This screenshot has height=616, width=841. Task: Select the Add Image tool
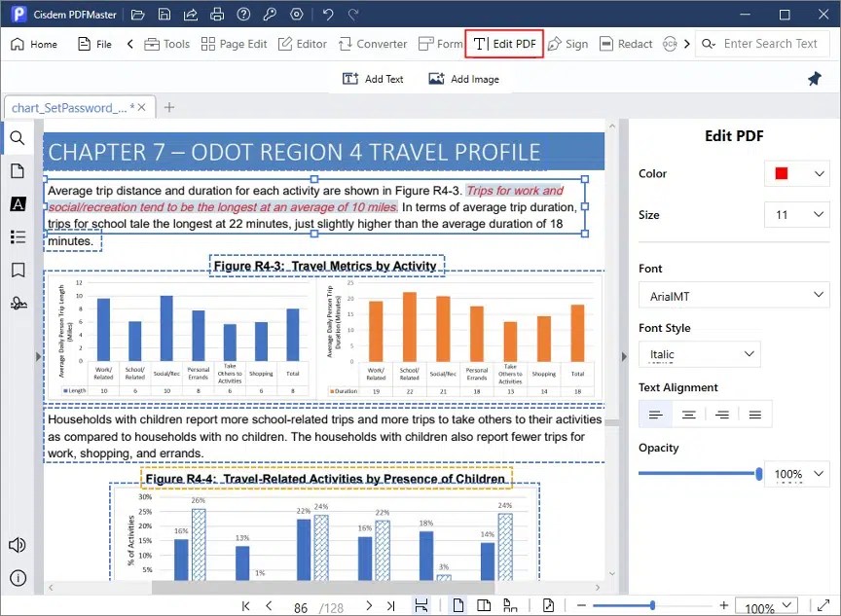tap(465, 78)
